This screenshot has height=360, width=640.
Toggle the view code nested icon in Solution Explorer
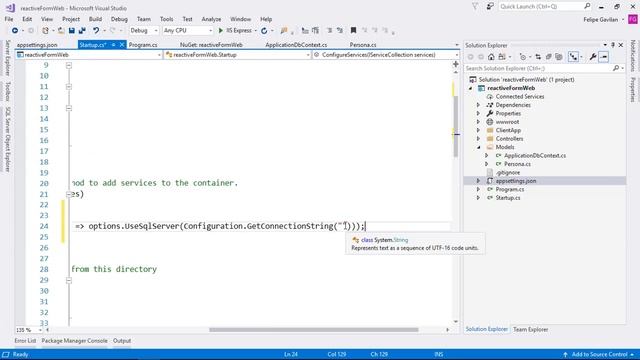click(574, 57)
